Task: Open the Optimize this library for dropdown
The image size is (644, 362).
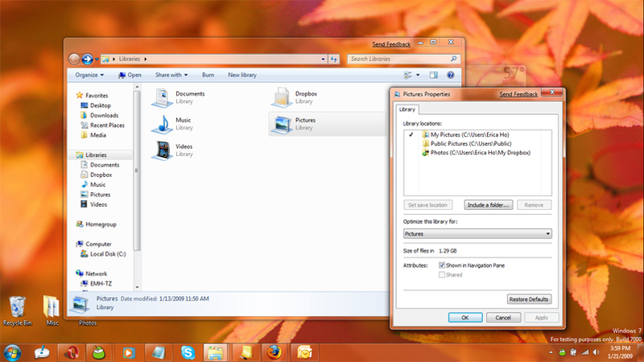Action: pyautogui.click(x=477, y=233)
